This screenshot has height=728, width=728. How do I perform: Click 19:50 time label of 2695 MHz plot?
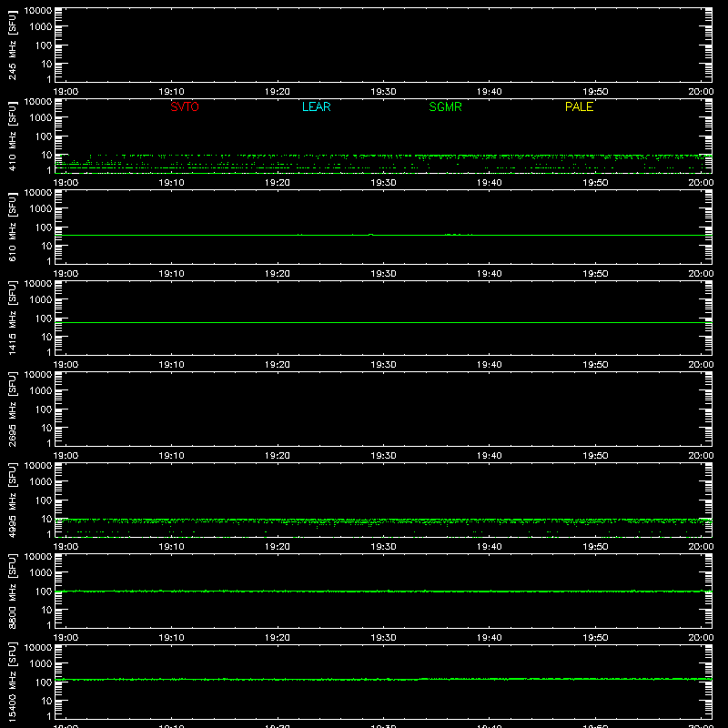coord(595,456)
